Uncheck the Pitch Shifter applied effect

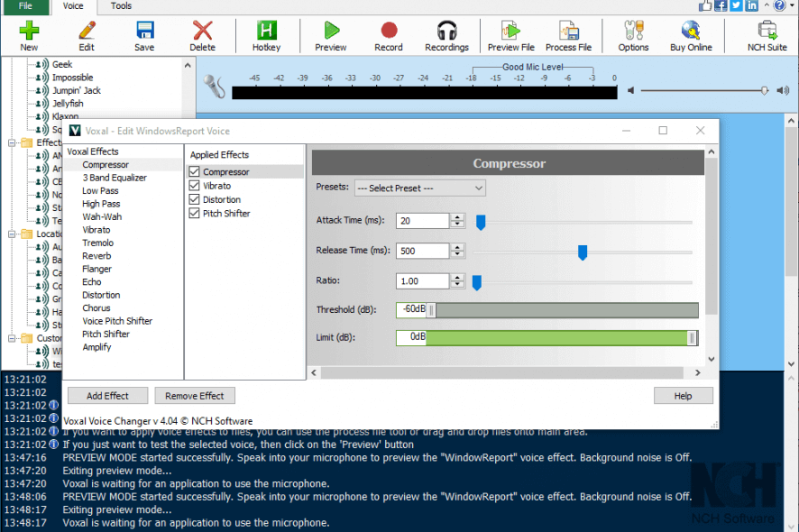coord(194,213)
